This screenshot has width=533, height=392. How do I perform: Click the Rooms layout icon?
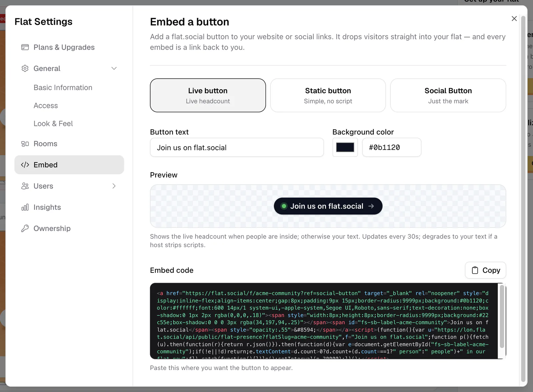click(x=25, y=144)
